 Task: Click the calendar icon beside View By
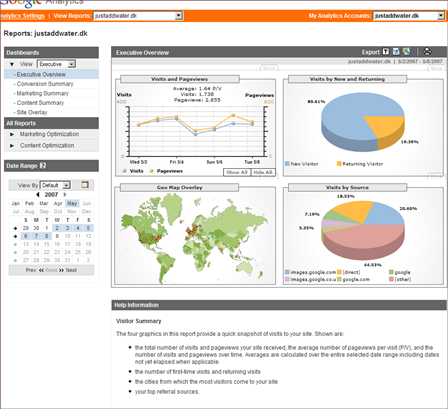(85, 184)
